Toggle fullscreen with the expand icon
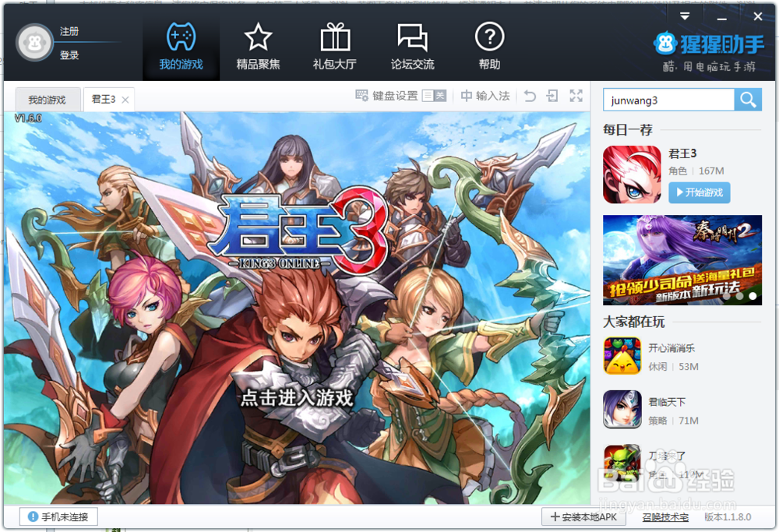Image resolution: width=779 pixels, height=532 pixels. pos(576,95)
